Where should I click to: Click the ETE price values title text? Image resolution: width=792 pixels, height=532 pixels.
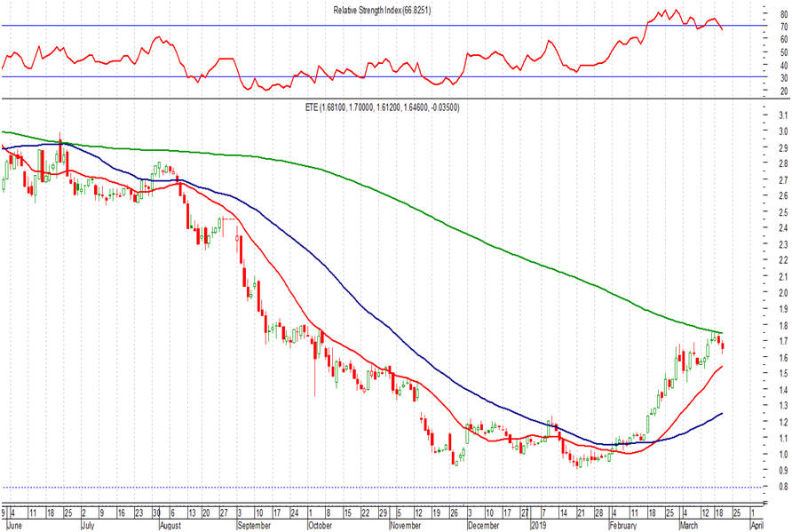point(383,107)
